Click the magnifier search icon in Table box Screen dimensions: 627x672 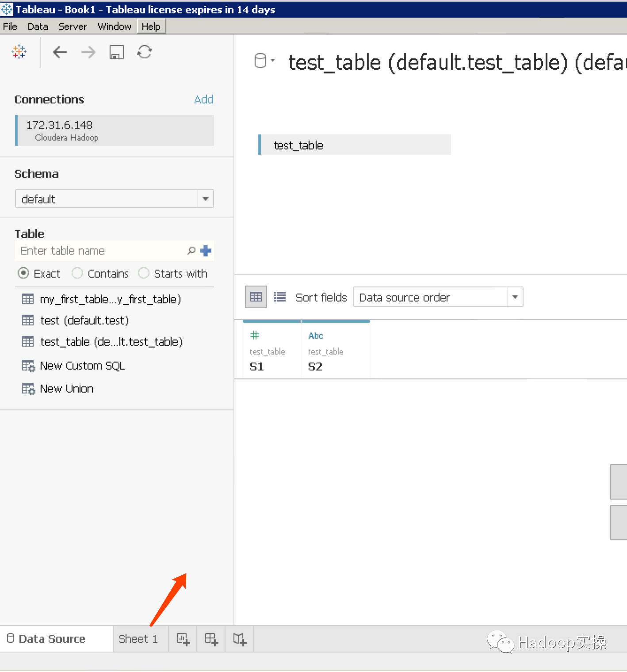click(191, 251)
